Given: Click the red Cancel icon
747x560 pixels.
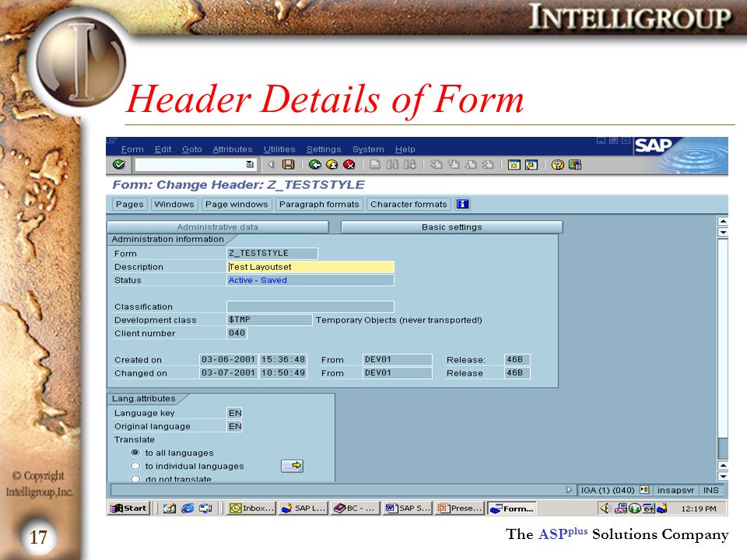Looking at the screenshot, I should [349, 165].
